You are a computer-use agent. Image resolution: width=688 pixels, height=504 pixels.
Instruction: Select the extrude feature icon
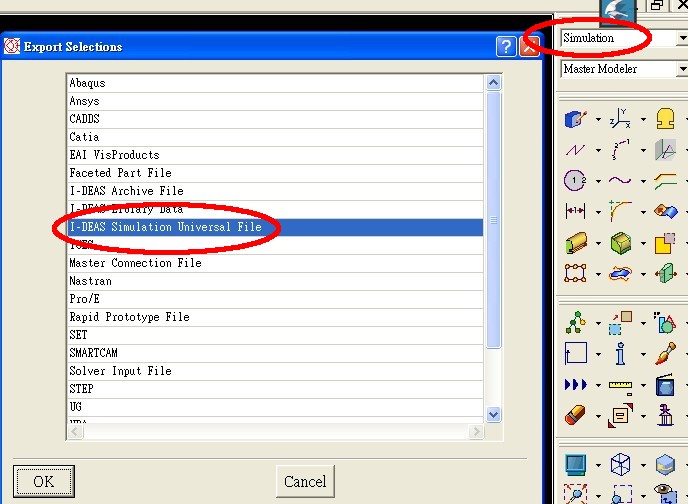576,243
